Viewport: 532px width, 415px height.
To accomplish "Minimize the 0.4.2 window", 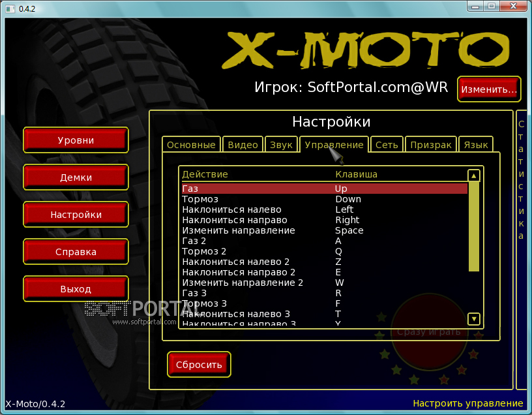I will (475, 7).
